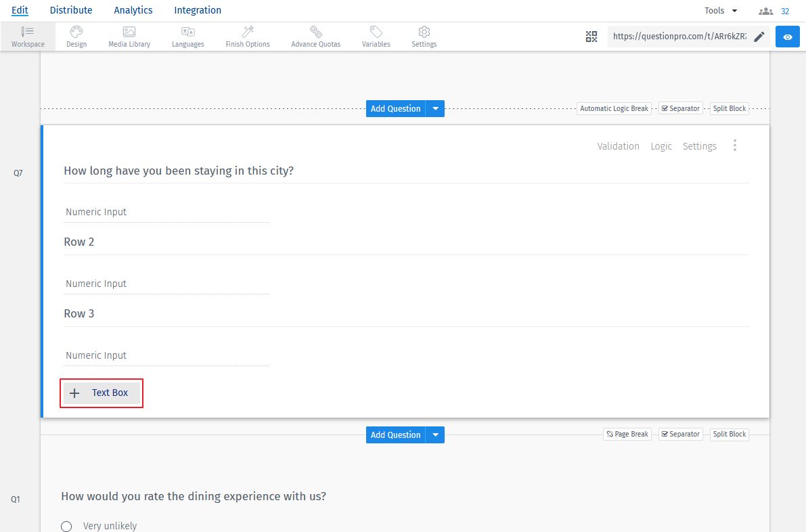Image resolution: width=806 pixels, height=532 pixels.
Task: Expand the Add Question dropdown arrow
Action: (435, 108)
